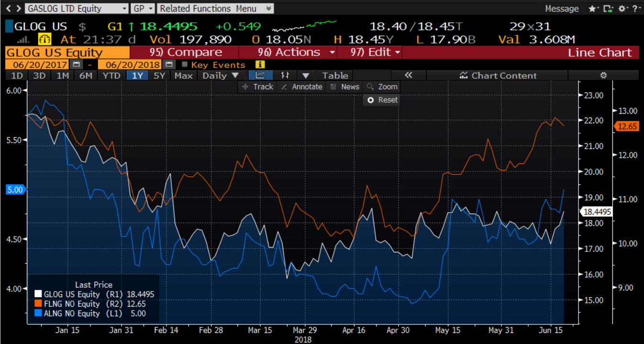
Task: Open end date calendar picker
Action: pos(168,64)
